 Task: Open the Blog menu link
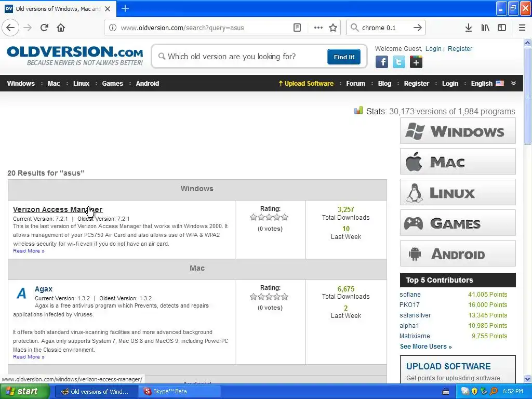(385, 84)
